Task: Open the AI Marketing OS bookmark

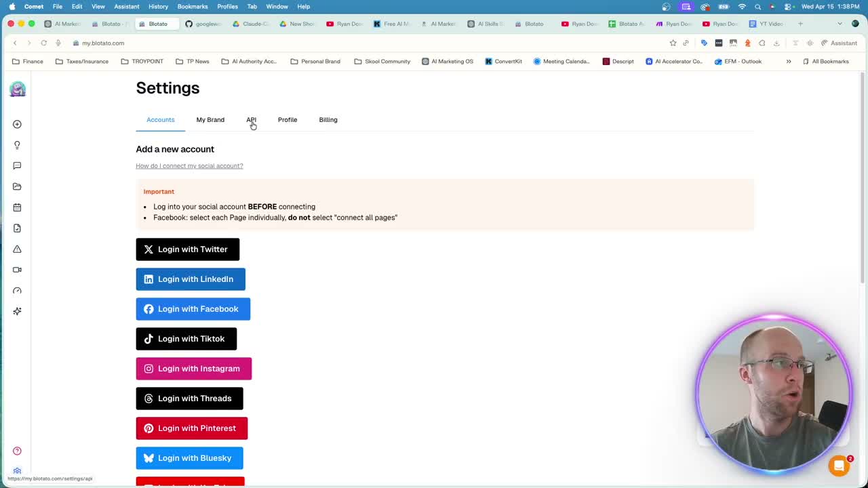Action: pyautogui.click(x=448, y=61)
